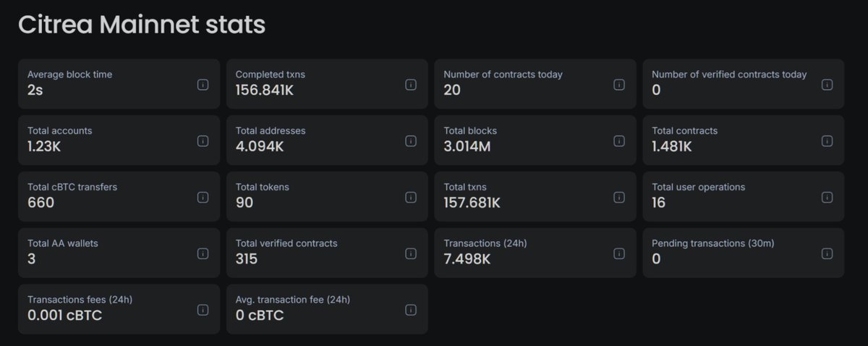
Task: Click Total blocks info icon
Action: pyautogui.click(x=619, y=140)
